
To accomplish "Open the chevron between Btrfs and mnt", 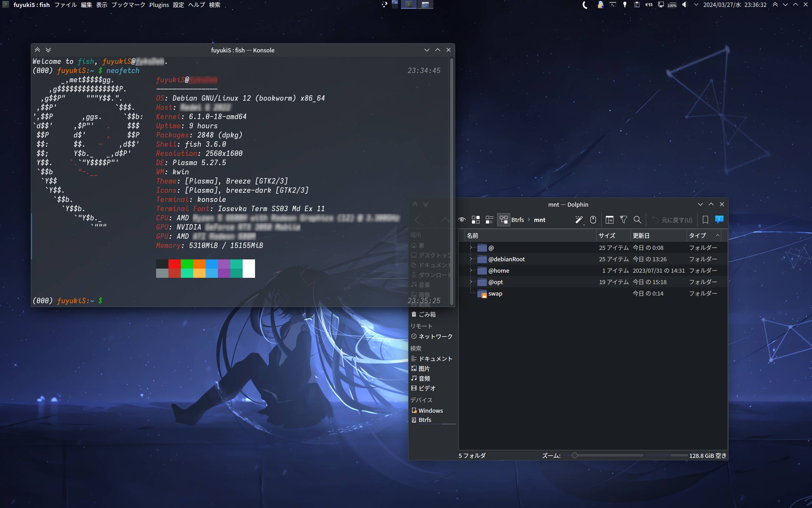I will point(529,220).
